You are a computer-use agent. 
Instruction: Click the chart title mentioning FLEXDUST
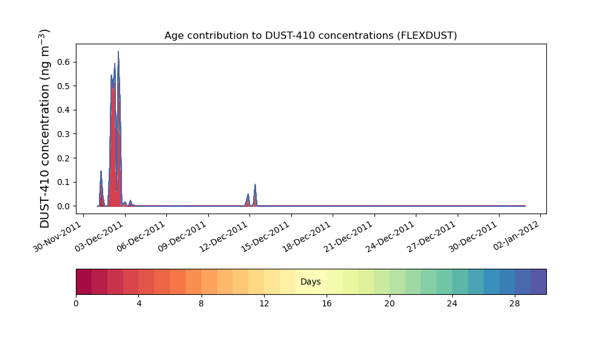310,36
